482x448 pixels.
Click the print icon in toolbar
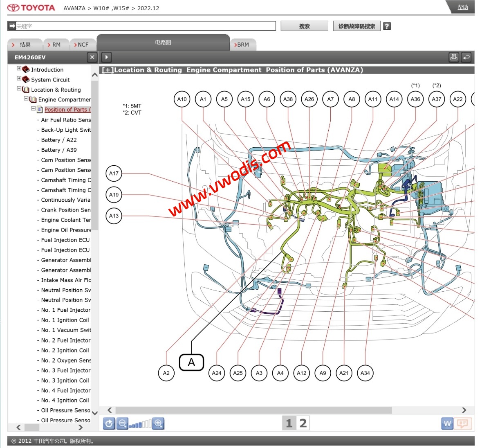[454, 57]
